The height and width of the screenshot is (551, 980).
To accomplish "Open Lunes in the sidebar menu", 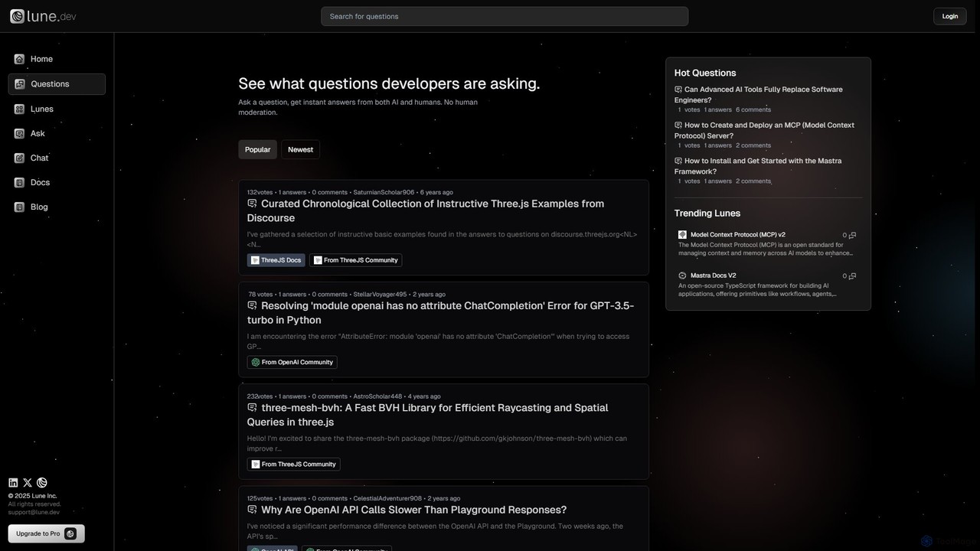I will [x=57, y=109].
